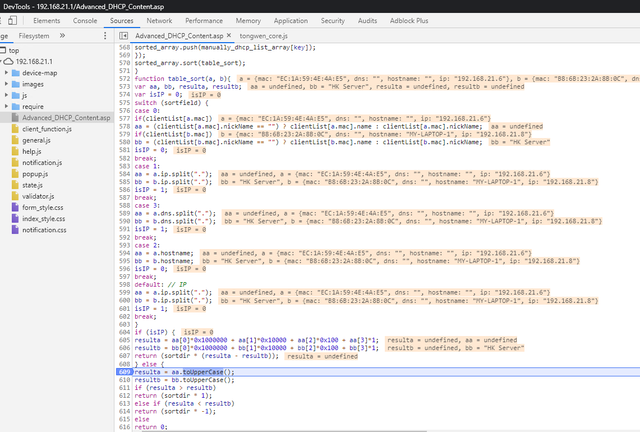The height and width of the screenshot is (432, 640).
Task: Open the Memory tab
Action: pos(248,21)
